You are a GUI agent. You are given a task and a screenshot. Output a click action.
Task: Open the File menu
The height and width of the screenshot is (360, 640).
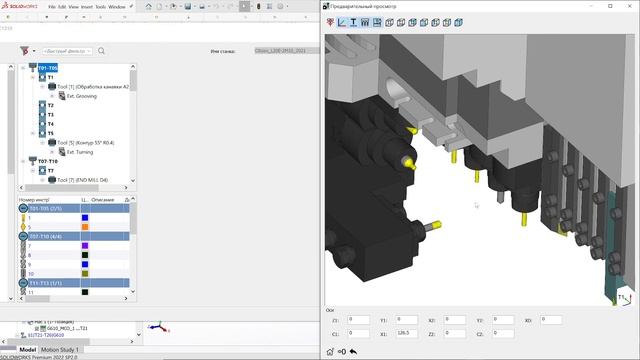(x=52, y=7)
